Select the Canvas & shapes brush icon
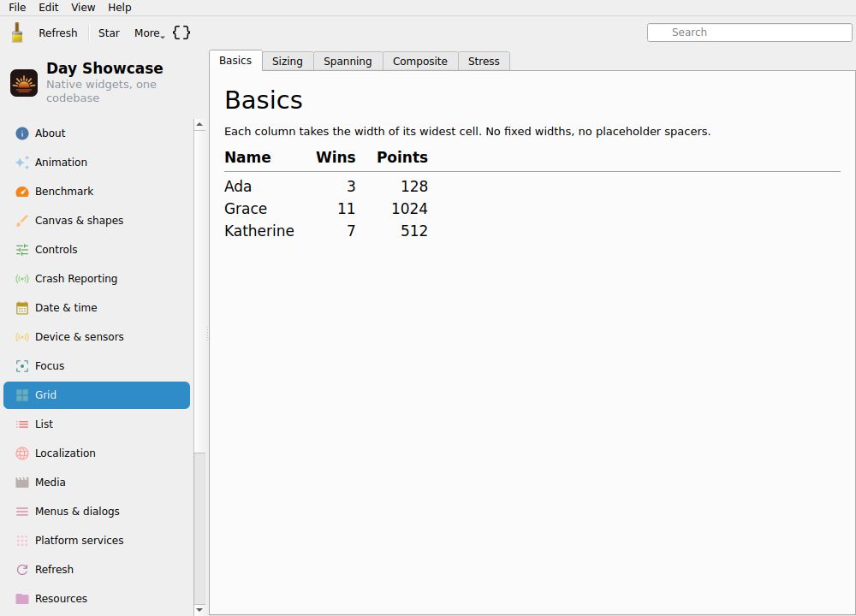Image resolution: width=856 pixels, height=616 pixels. 22,221
